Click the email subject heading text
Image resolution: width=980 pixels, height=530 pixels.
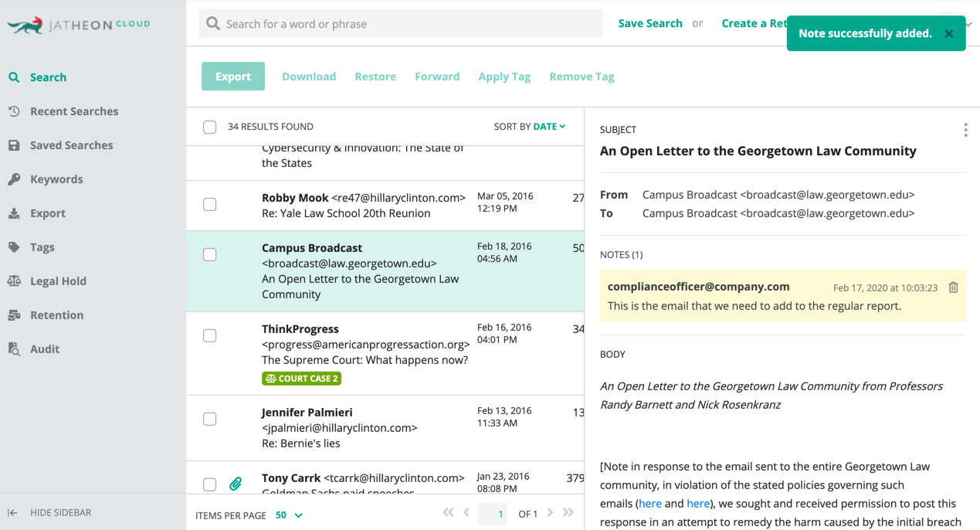(x=758, y=151)
